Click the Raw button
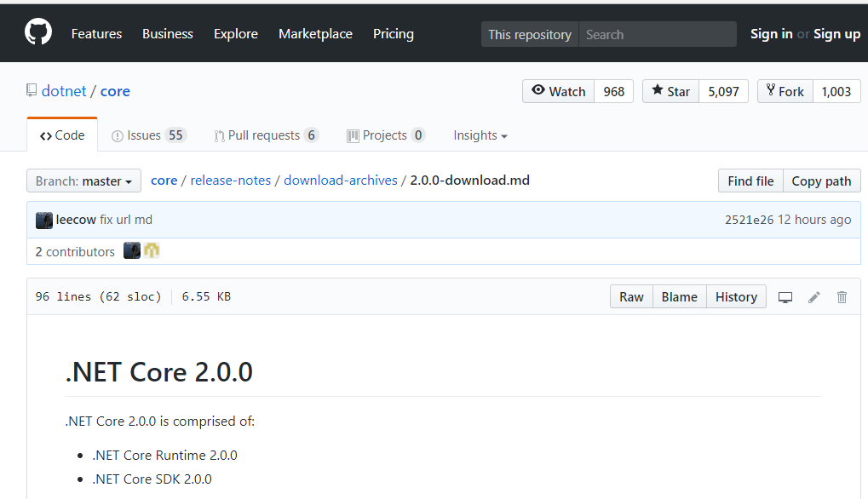Screen dimensions: 868x499 coord(630,296)
